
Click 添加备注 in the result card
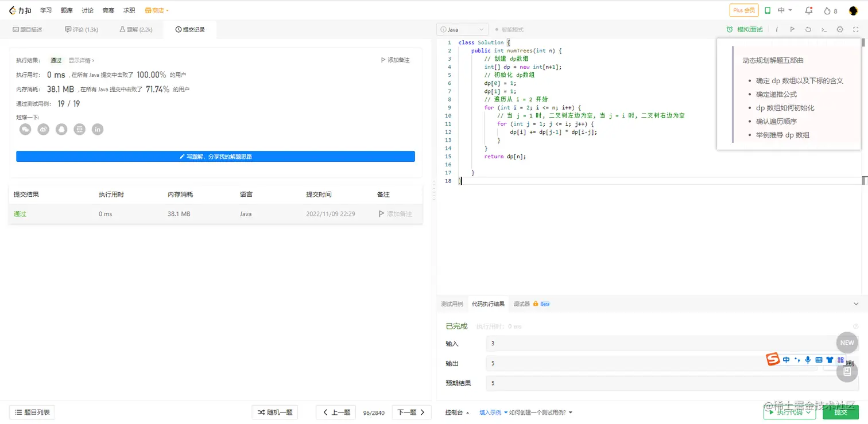click(x=395, y=60)
